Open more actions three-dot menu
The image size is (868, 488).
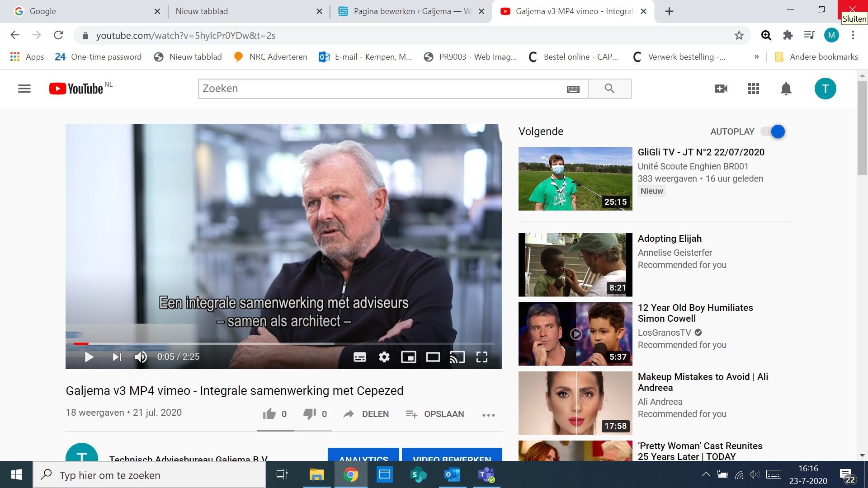(489, 415)
